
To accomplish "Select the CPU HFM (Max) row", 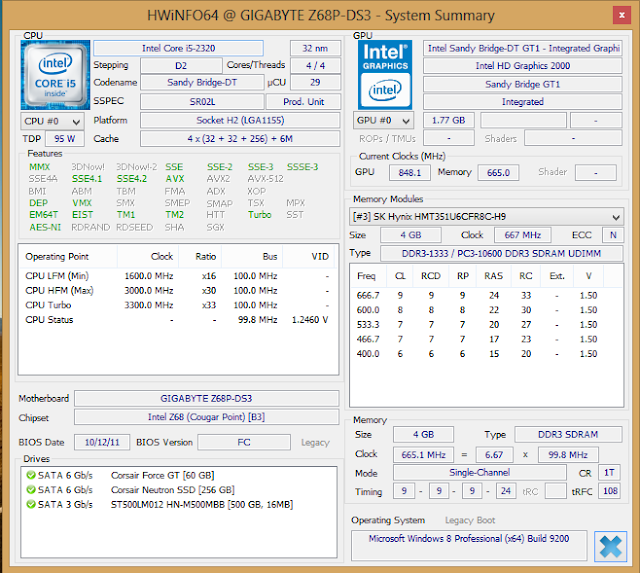I will (x=178, y=291).
